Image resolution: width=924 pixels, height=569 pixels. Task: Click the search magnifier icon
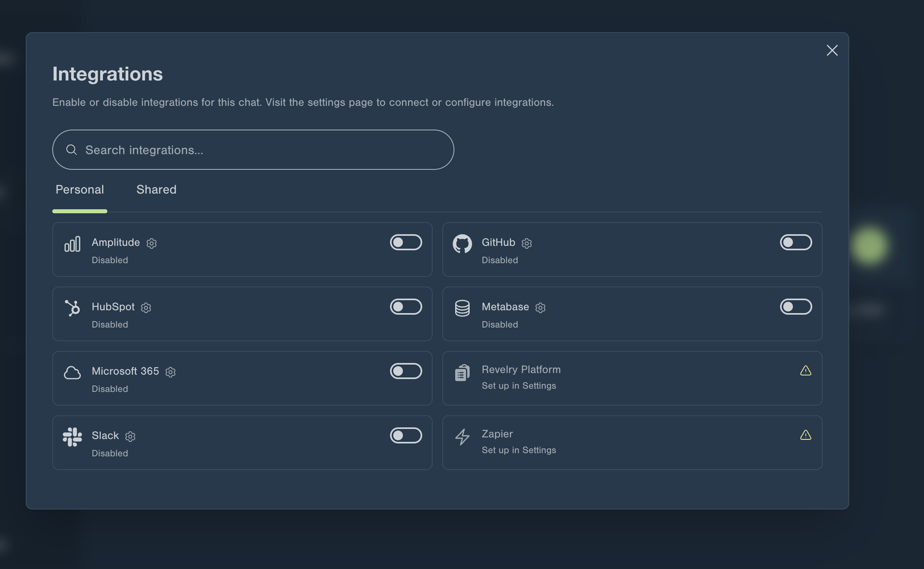[71, 149]
